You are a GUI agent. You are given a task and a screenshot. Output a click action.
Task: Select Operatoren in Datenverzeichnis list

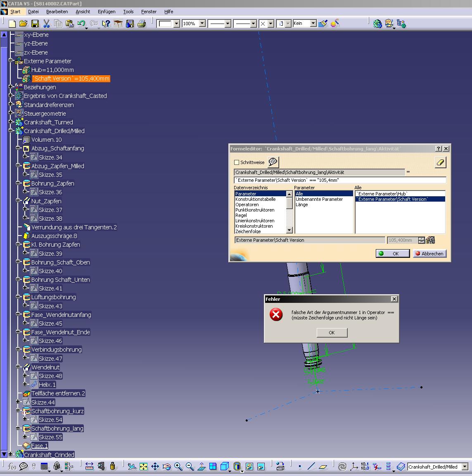(x=247, y=205)
